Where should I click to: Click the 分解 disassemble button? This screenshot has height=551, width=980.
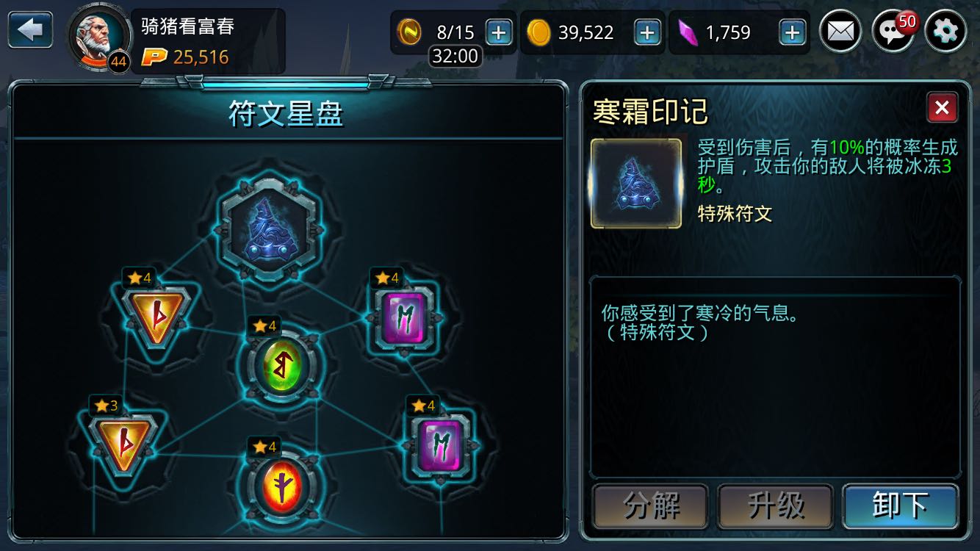coord(651,505)
